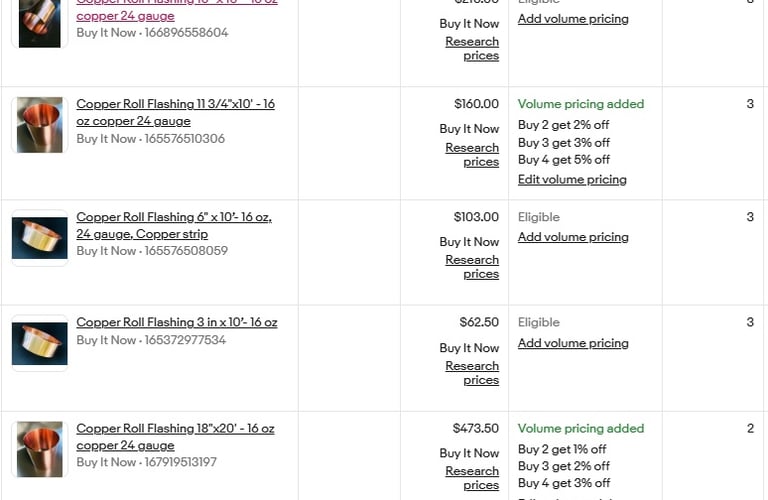Research prices for the $473.50 listing
768x500 pixels.
click(x=472, y=477)
